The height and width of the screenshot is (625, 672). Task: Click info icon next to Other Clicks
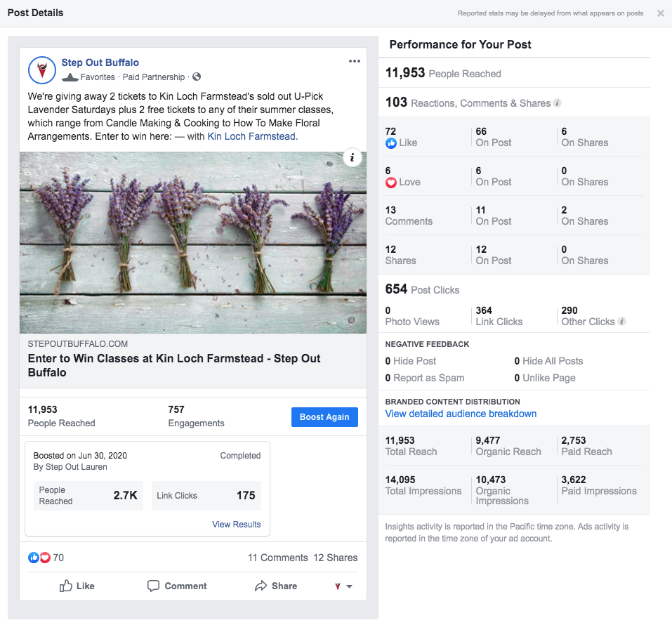[622, 322]
